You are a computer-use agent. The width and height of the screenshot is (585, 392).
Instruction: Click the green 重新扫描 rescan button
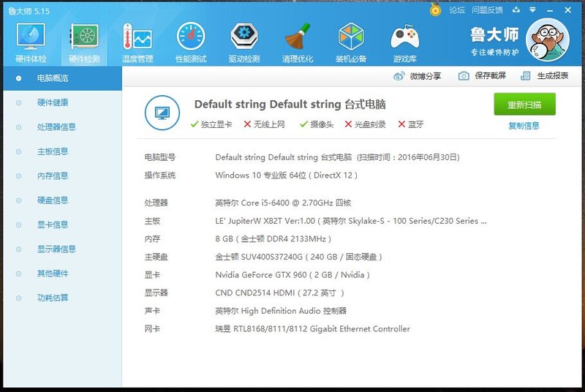(524, 105)
